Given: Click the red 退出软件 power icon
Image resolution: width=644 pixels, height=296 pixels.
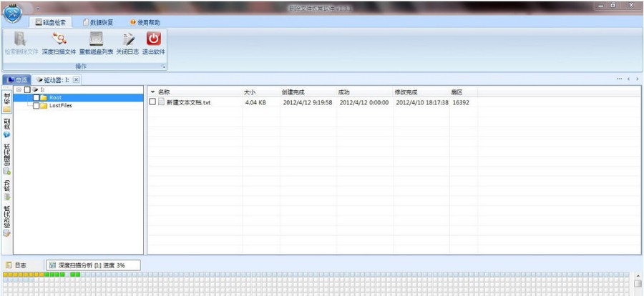Looking at the screenshot, I should click(x=154, y=39).
